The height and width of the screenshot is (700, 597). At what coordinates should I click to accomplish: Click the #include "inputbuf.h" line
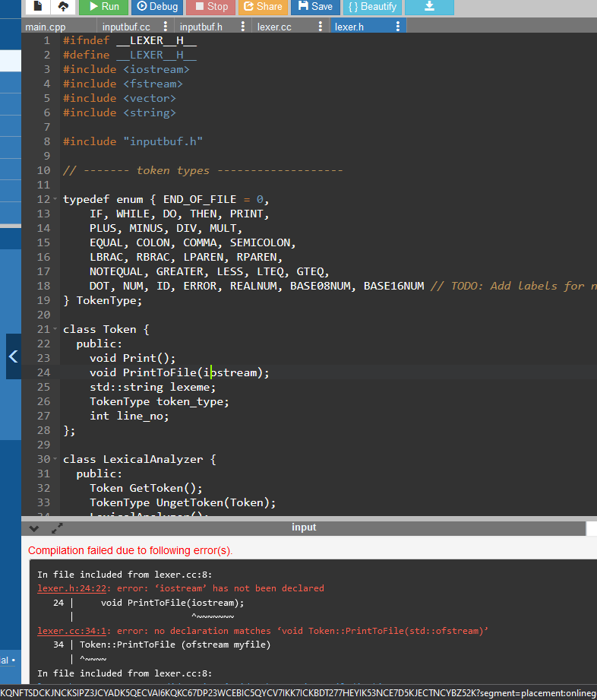[133, 141]
